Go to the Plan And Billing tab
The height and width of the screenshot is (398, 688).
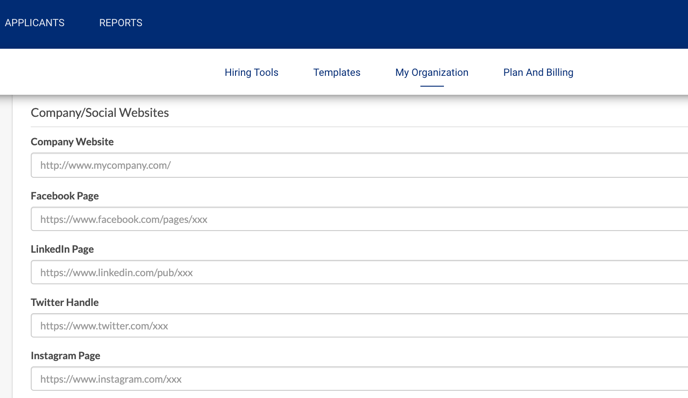[538, 72]
